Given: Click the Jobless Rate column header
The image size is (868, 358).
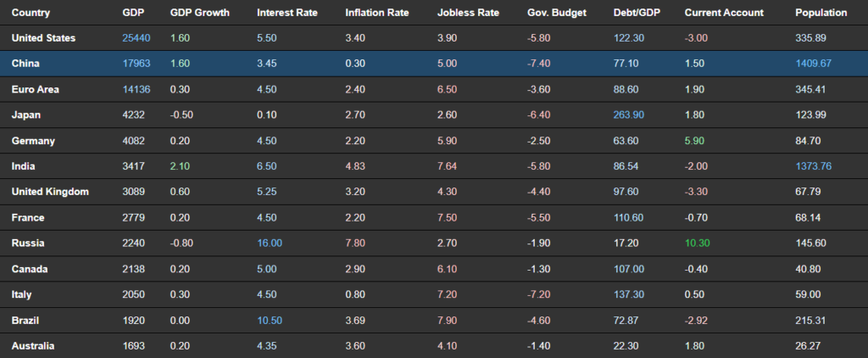Looking at the screenshot, I should (x=466, y=13).
